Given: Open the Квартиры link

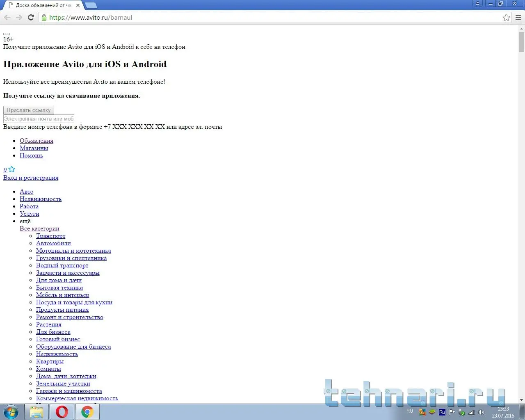Looking at the screenshot, I should point(50,361).
